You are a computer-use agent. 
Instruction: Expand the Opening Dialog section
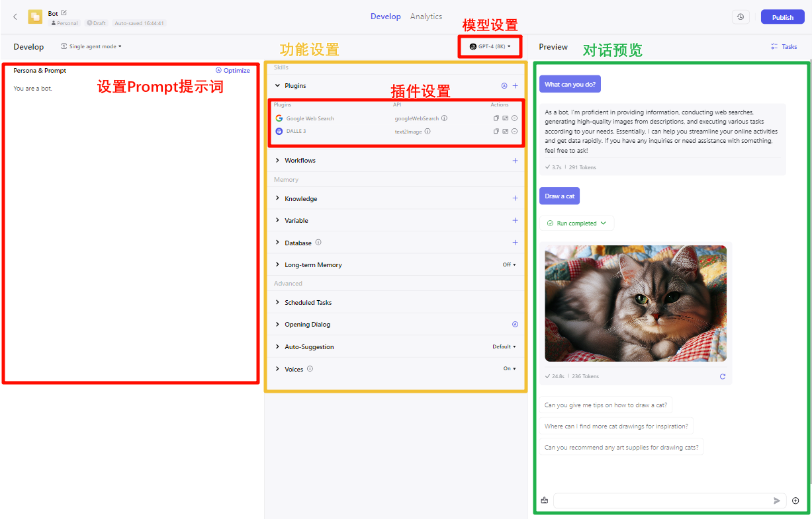pos(278,325)
